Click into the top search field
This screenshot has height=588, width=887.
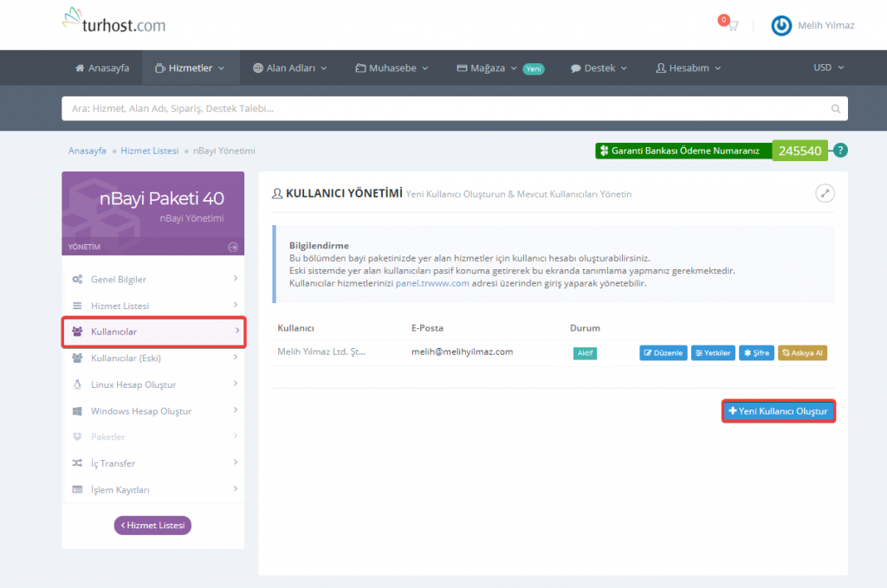click(442, 109)
